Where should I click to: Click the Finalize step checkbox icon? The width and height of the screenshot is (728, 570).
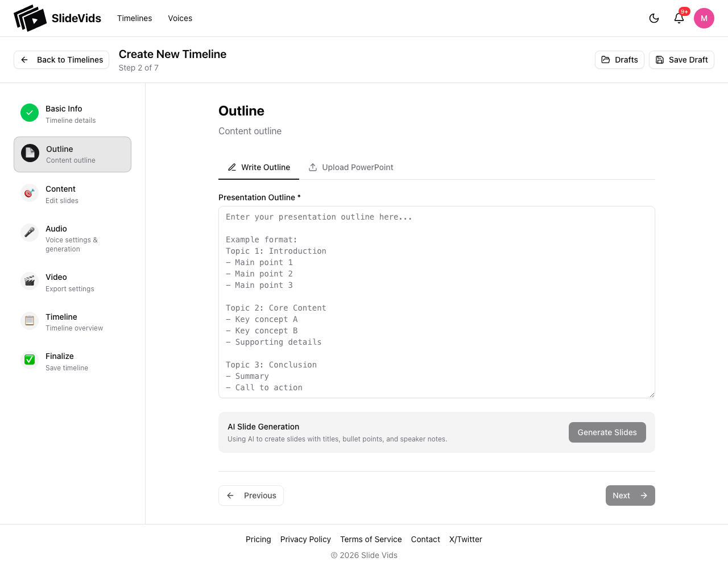tap(29, 360)
